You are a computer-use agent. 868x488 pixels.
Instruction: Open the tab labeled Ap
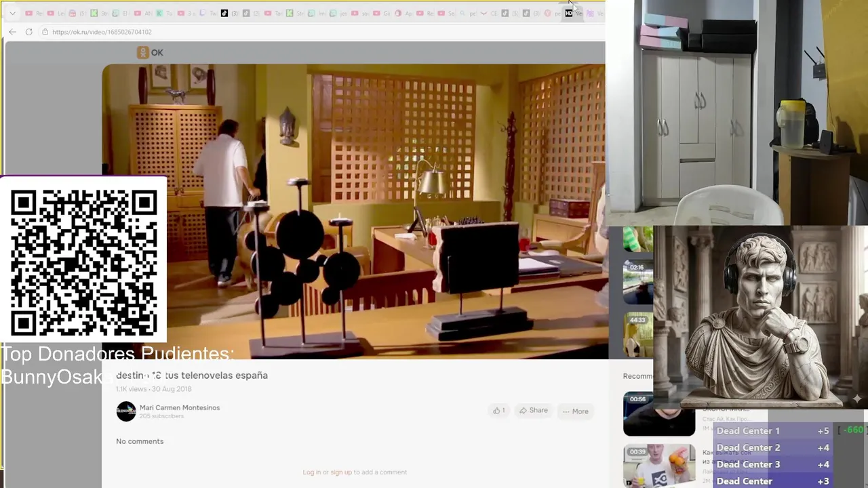click(403, 13)
